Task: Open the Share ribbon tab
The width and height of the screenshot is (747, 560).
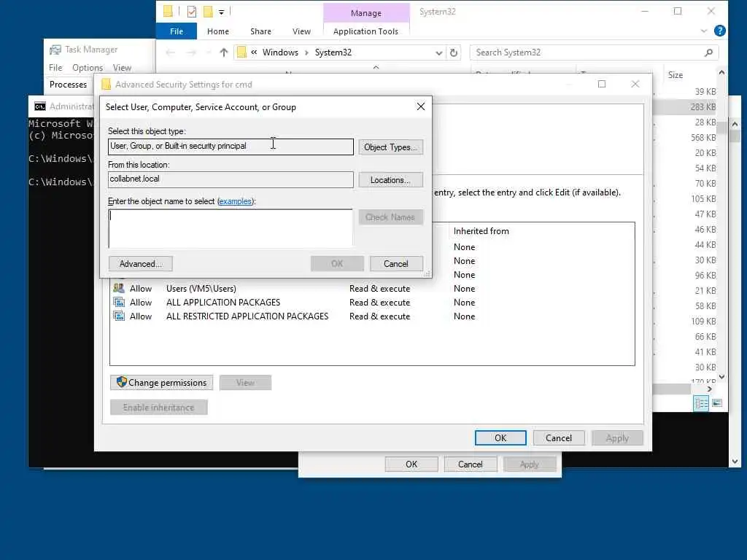Action: pyautogui.click(x=260, y=31)
